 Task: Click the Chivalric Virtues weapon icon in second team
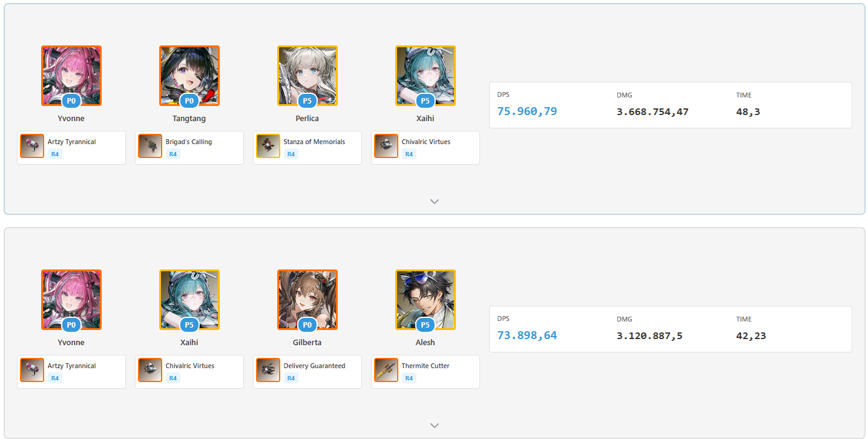150,370
